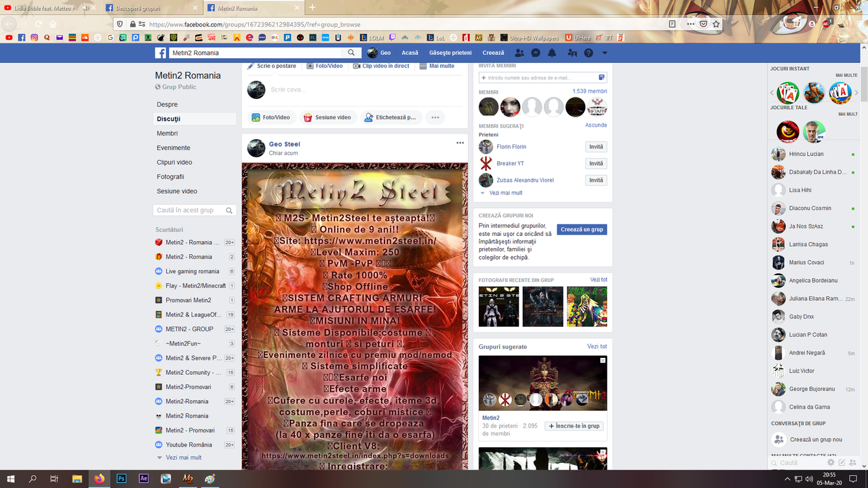Click Înscrie-te în grup button for Metin2
Image resolution: width=868 pixels, height=488 pixels.
click(574, 426)
